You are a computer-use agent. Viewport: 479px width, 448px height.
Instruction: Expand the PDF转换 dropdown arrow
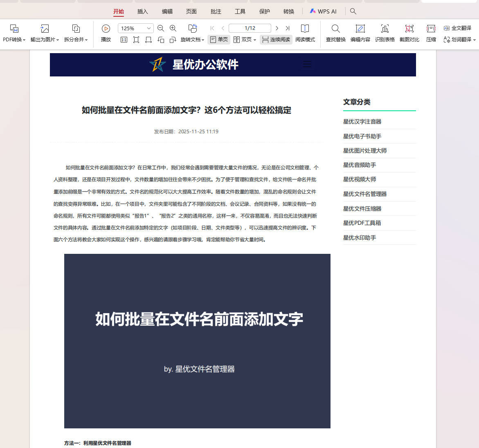coord(24,40)
